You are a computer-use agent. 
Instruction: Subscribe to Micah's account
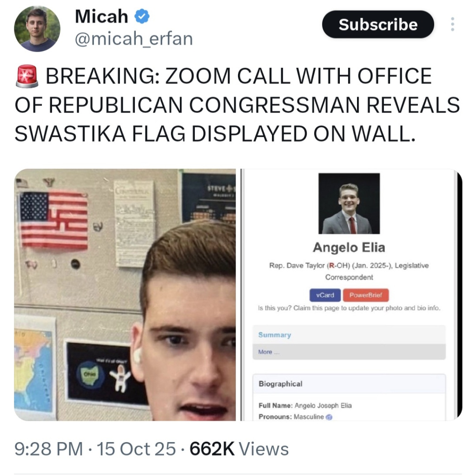coord(378,24)
